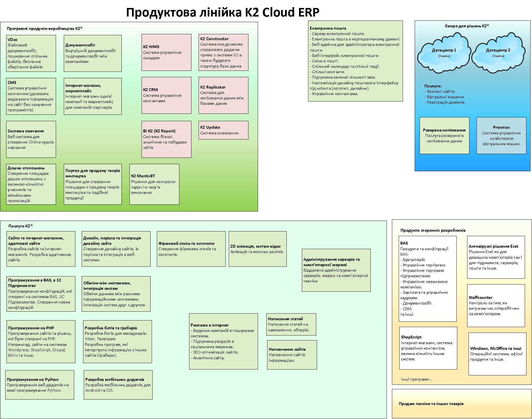Select the Система навчання box
This screenshot has height=419, width=532.
point(31,139)
